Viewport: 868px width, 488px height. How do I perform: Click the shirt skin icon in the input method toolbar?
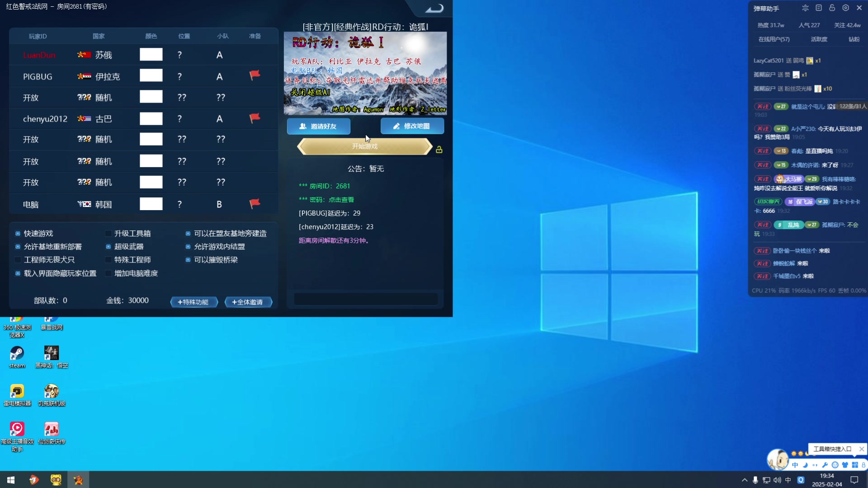845,465
